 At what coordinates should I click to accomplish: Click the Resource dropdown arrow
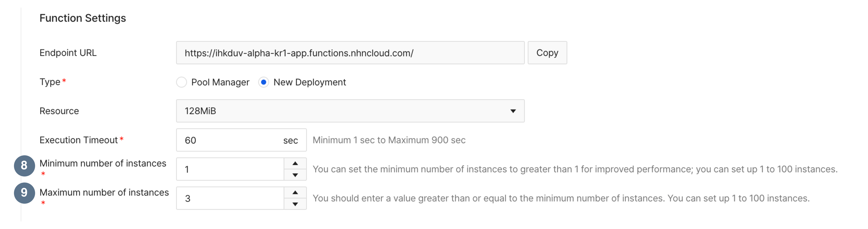pyautogui.click(x=513, y=111)
